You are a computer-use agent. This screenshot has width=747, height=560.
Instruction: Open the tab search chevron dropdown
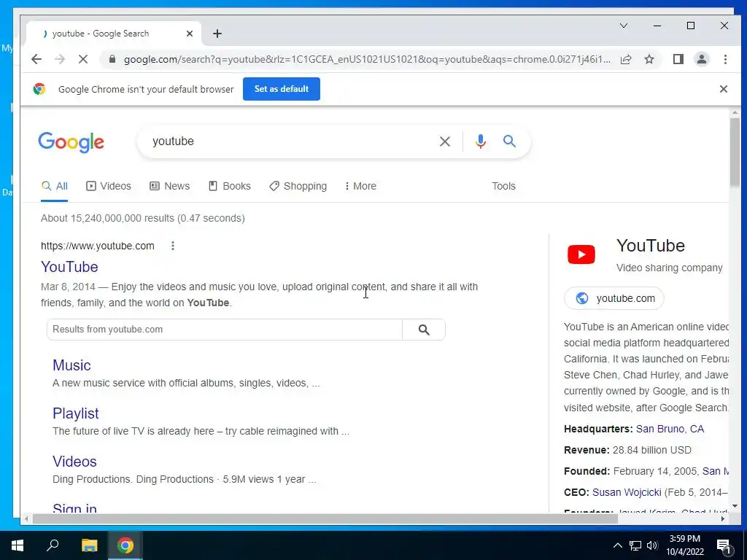pos(623,26)
